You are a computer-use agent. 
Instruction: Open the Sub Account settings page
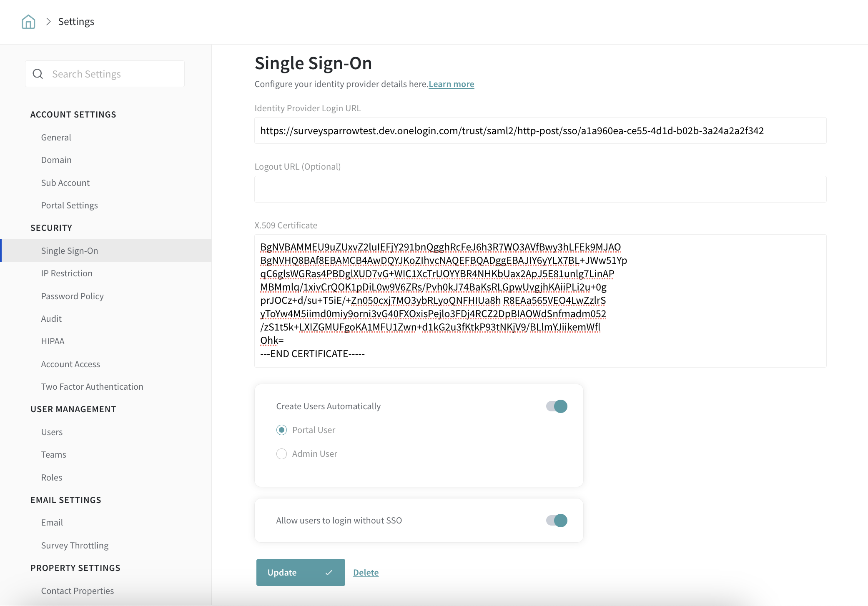click(x=65, y=183)
